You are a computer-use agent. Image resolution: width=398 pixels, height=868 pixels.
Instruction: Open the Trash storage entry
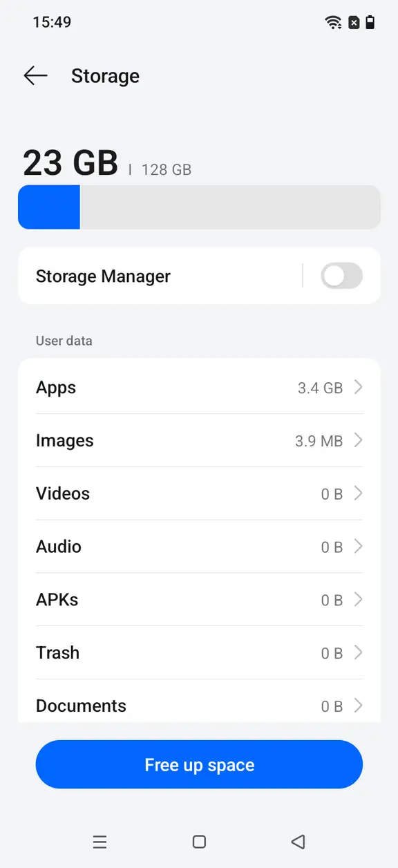pos(199,652)
